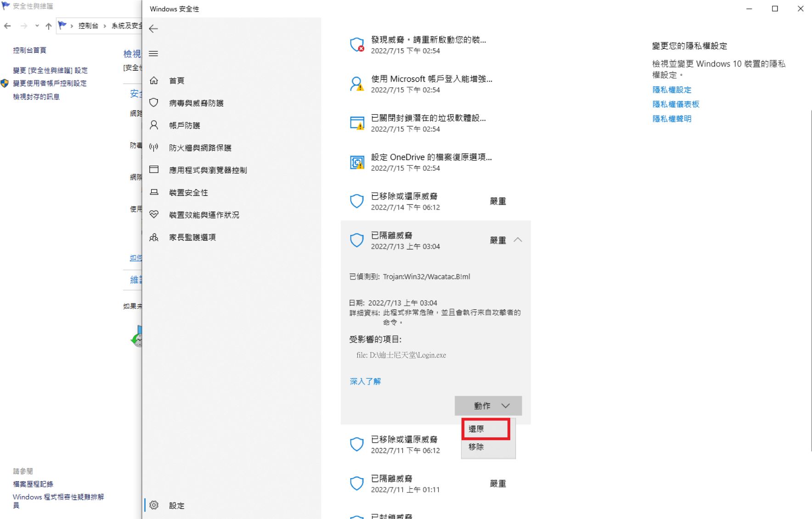
Task: Maximize the Windows Security window
Action: tap(775, 9)
